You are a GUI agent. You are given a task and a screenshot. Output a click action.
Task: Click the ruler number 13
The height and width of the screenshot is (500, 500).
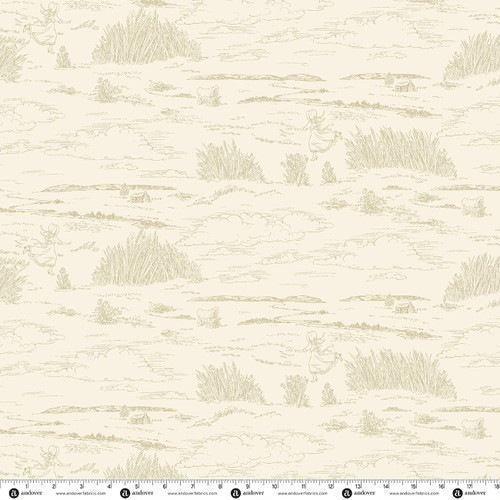click(358, 486)
